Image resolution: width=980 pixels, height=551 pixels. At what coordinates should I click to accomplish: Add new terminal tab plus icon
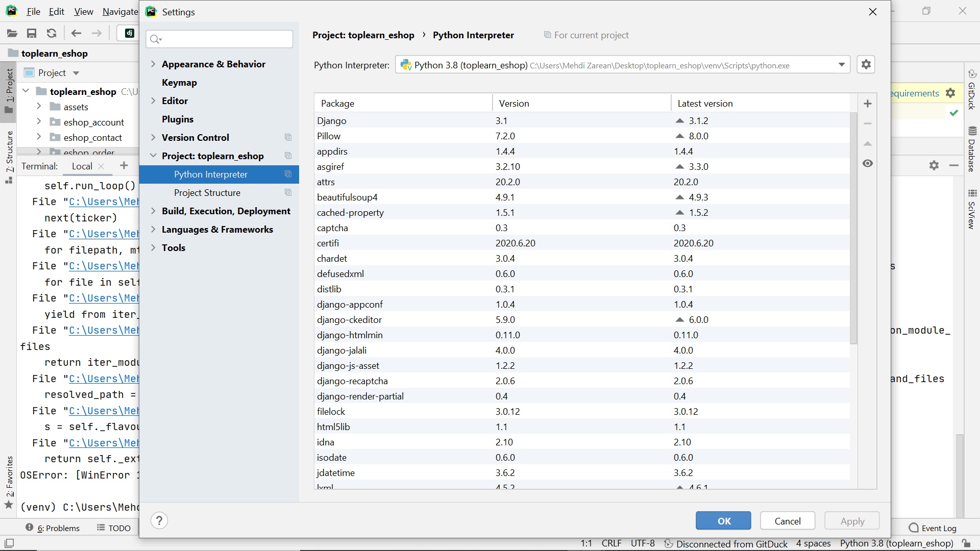coord(124,165)
